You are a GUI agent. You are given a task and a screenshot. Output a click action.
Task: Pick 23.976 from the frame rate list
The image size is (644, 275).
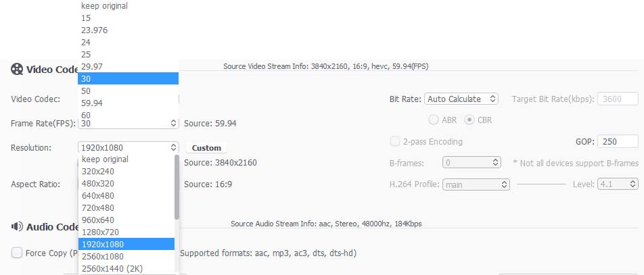pos(95,30)
